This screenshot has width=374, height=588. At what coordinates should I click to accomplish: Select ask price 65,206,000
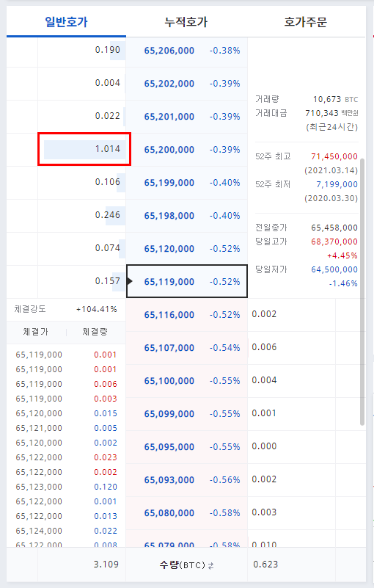pyautogui.click(x=169, y=51)
